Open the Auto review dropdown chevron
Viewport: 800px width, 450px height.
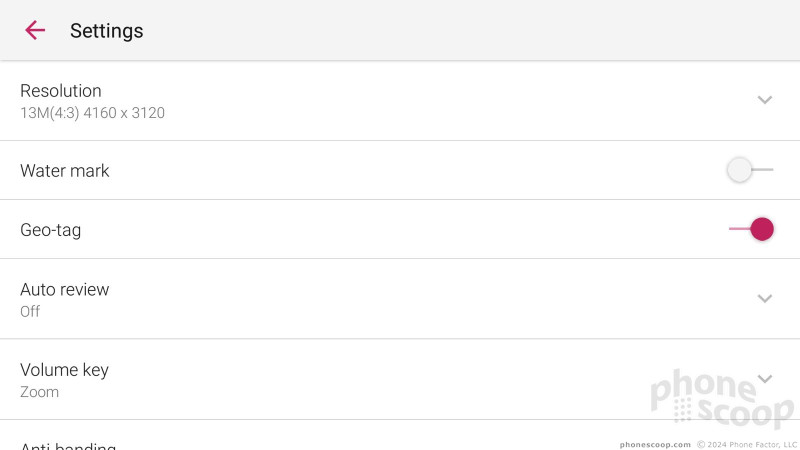764,298
